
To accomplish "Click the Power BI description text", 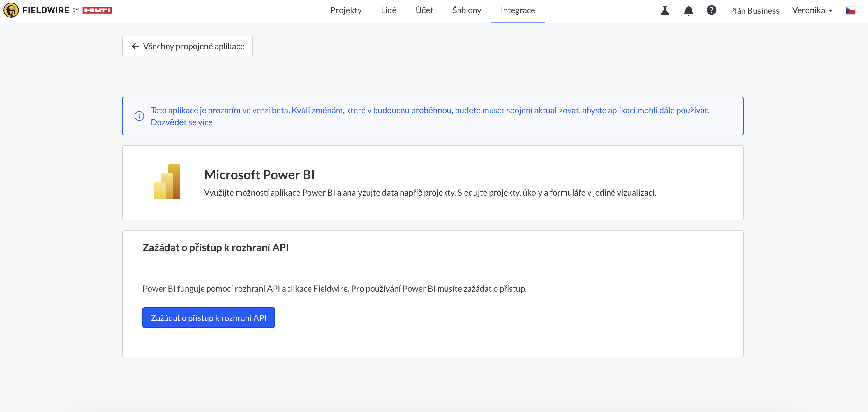I will tap(430, 193).
